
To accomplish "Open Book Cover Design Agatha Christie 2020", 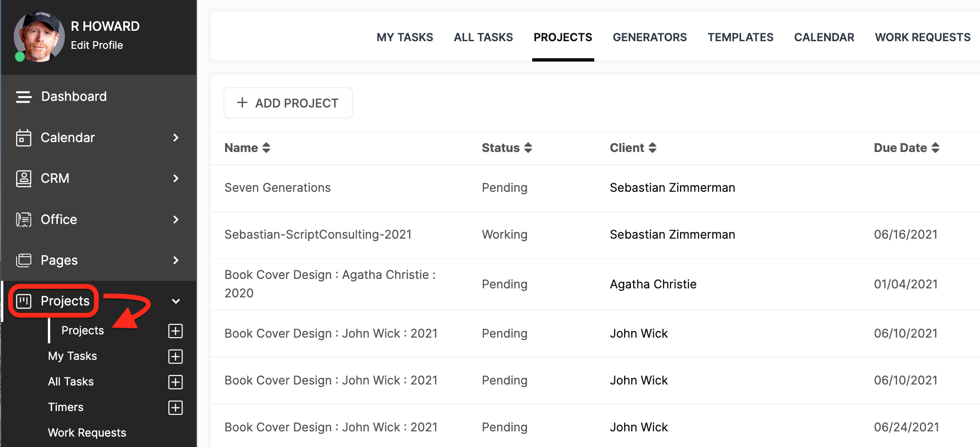I will (x=330, y=284).
